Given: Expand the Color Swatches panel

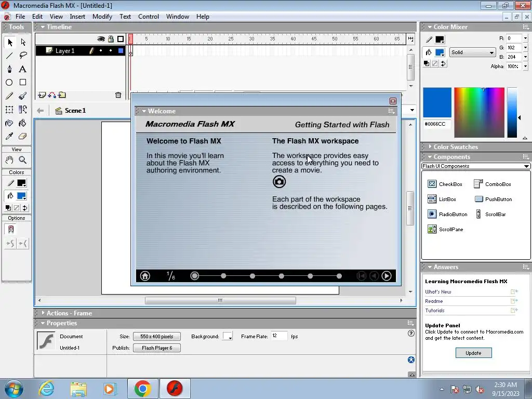Looking at the screenshot, I should (x=430, y=147).
